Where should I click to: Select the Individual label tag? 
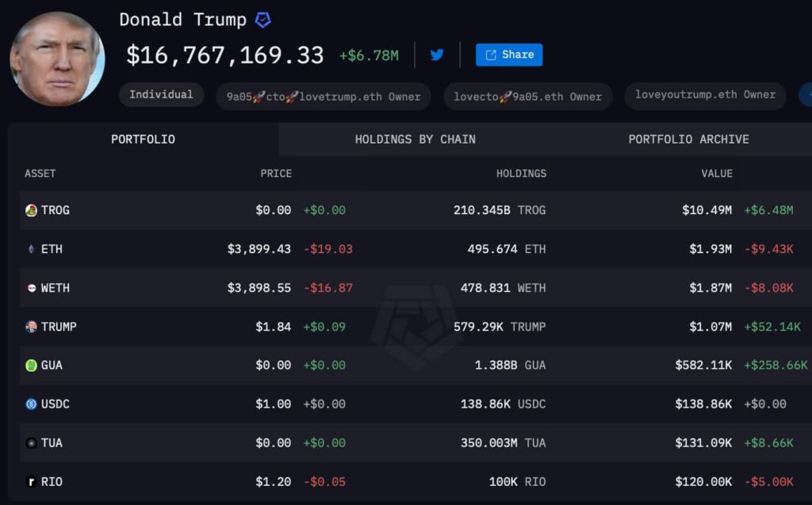click(161, 94)
